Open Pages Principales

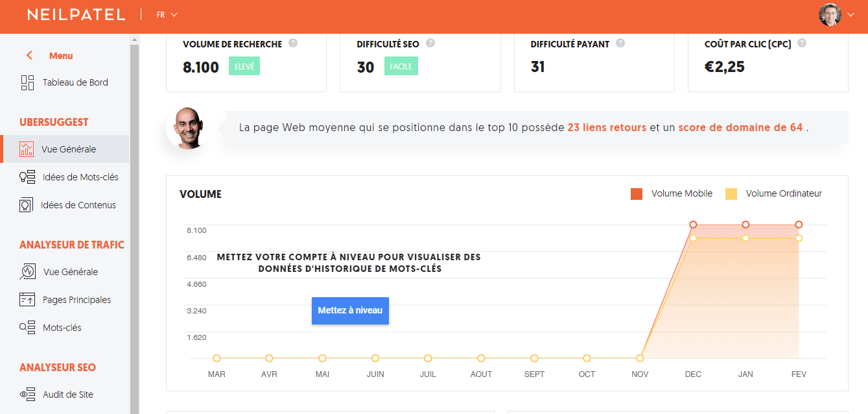76,300
